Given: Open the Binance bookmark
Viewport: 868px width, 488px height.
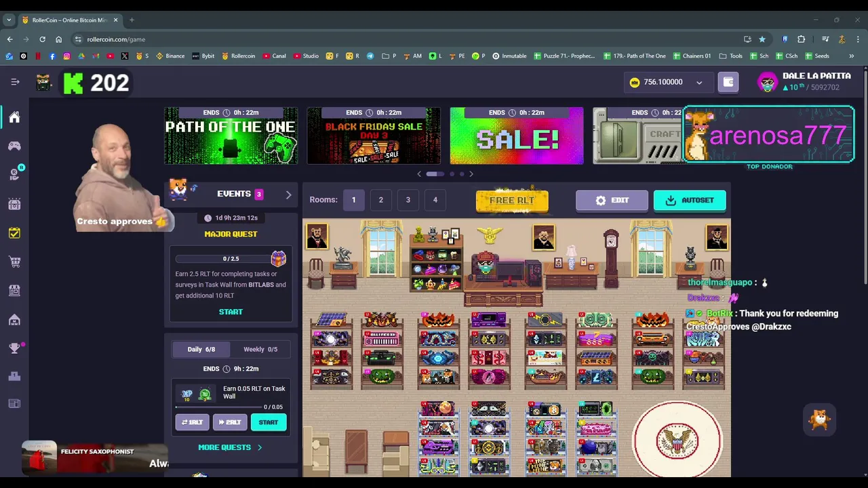Looking at the screenshot, I should click(x=170, y=56).
